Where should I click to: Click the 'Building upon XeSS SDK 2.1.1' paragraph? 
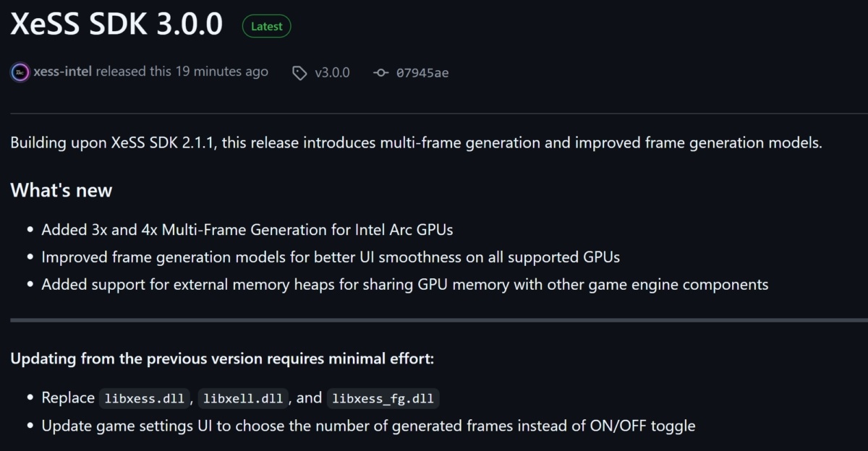coord(416,142)
